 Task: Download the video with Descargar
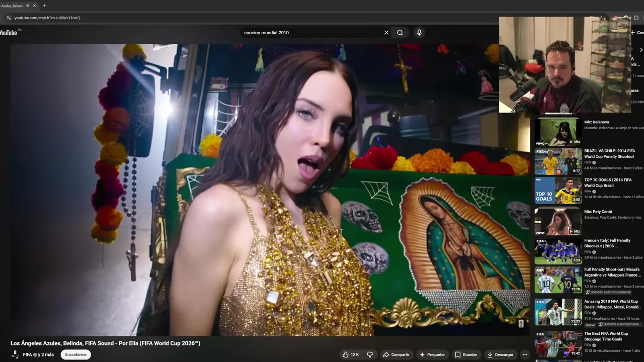point(500,354)
